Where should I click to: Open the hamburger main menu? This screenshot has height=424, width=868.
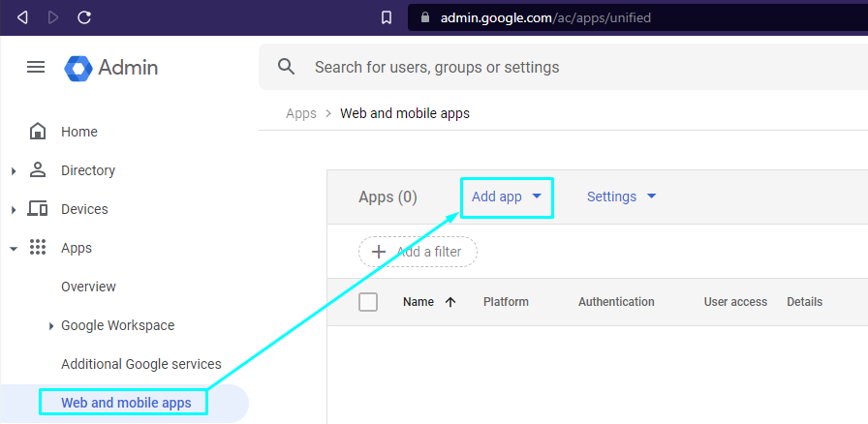tap(36, 67)
